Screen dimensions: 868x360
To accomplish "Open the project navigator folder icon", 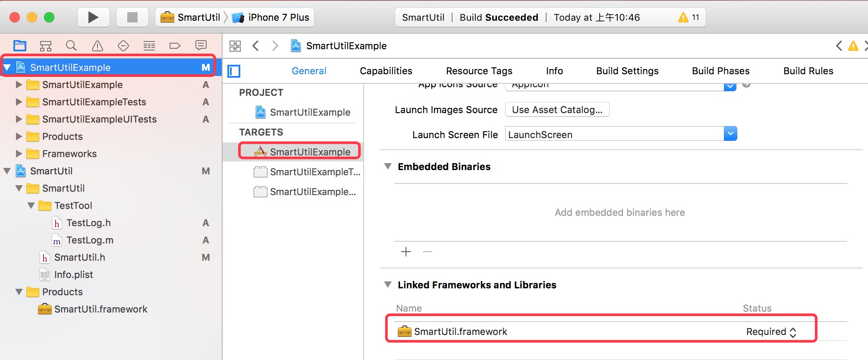I will (x=20, y=45).
